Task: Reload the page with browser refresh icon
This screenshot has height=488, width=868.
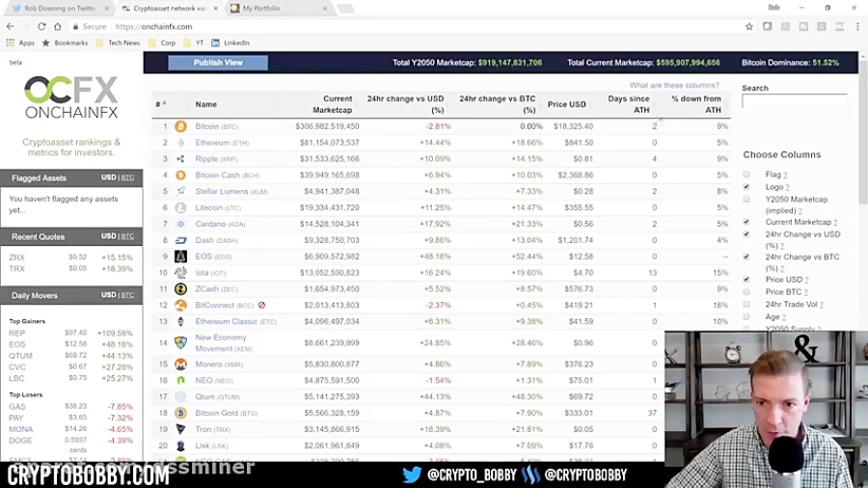Action: coord(41,27)
